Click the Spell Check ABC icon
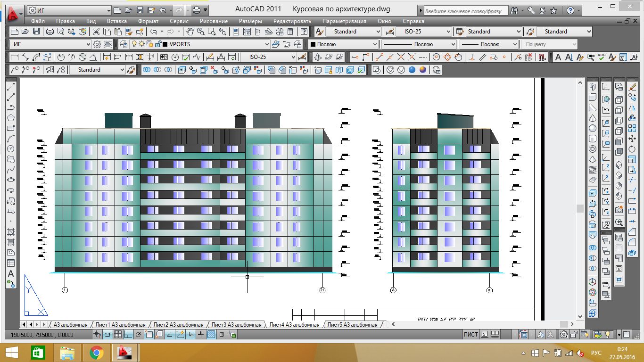The width and height of the screenshot is (644, 362). 601,57
